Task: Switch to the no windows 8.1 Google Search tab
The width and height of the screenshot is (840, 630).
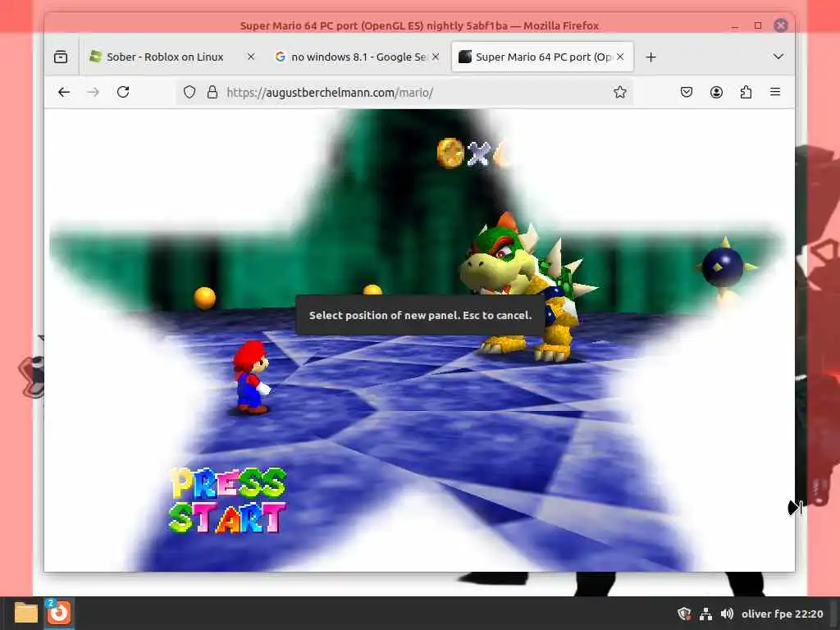Action: pos(358,57)
